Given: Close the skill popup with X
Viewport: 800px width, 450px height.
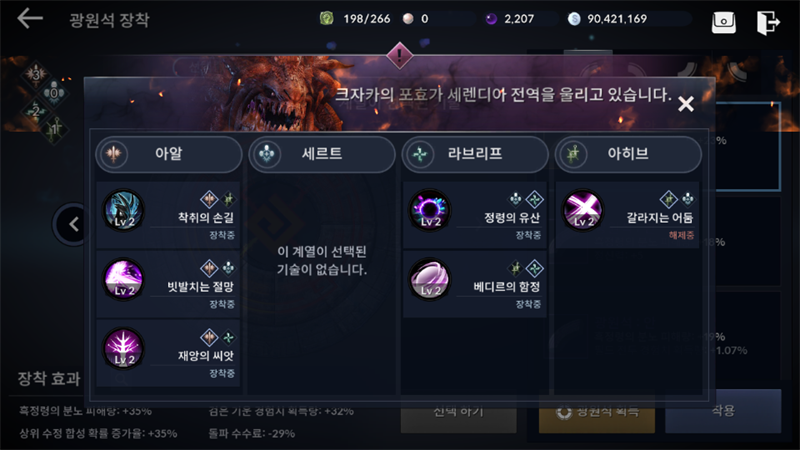Looking at the screenshot, I should coord(686,104).
